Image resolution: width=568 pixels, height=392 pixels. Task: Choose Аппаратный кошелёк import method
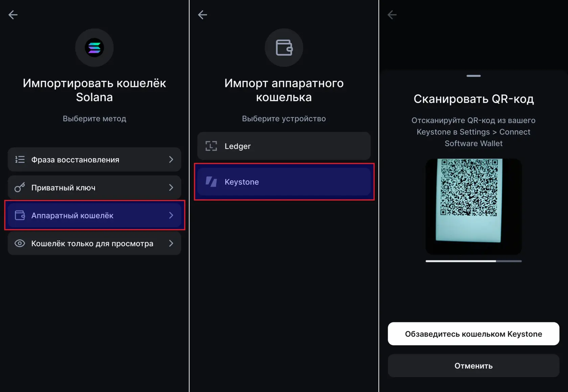pos(94,215)
